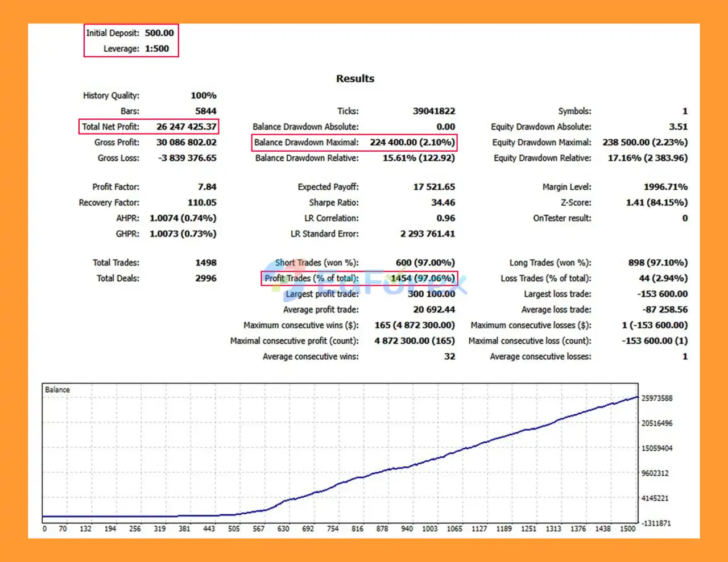This screenshot has width=728, height=562.
Task: Select the 26 247 425.37 net profit value
Action: [186, 127]
